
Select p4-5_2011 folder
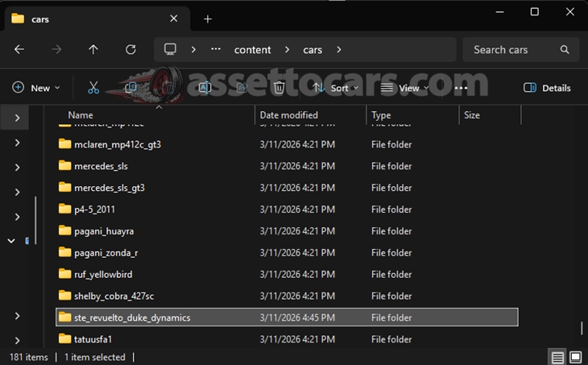[x=287, y=209]
